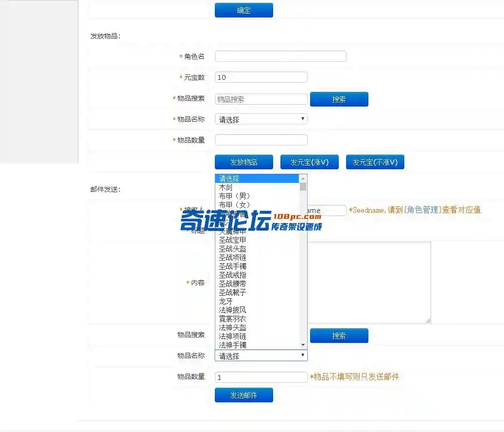This screenshot has width=504, height=432.
Task: Click the 发元宝(涨V) button
Action: coord(309,162)
